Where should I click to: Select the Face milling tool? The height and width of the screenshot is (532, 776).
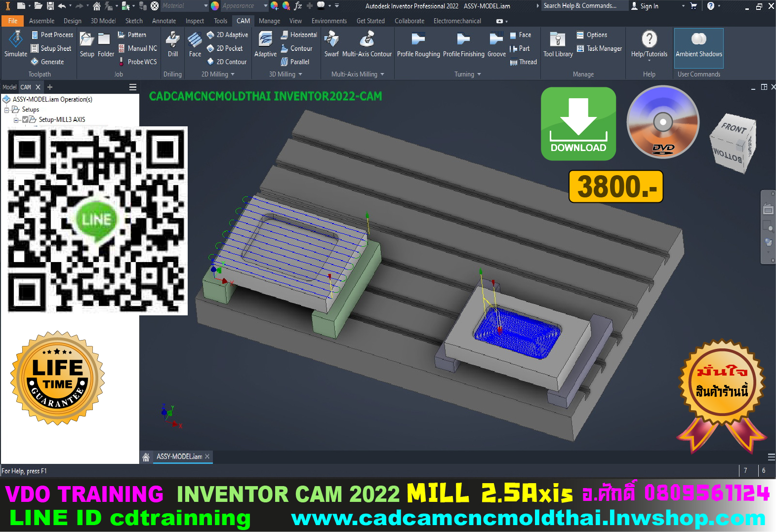(195, 44)
